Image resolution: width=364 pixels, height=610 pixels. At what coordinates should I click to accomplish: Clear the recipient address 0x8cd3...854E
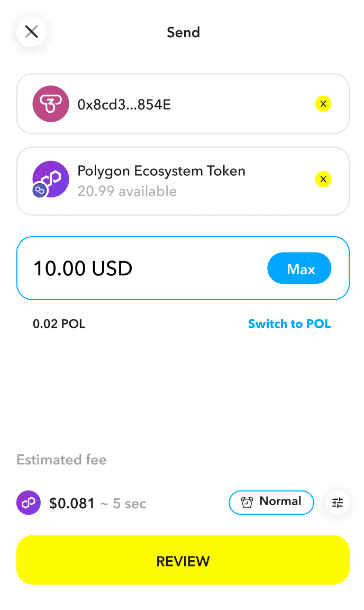[x=323, y=104]
